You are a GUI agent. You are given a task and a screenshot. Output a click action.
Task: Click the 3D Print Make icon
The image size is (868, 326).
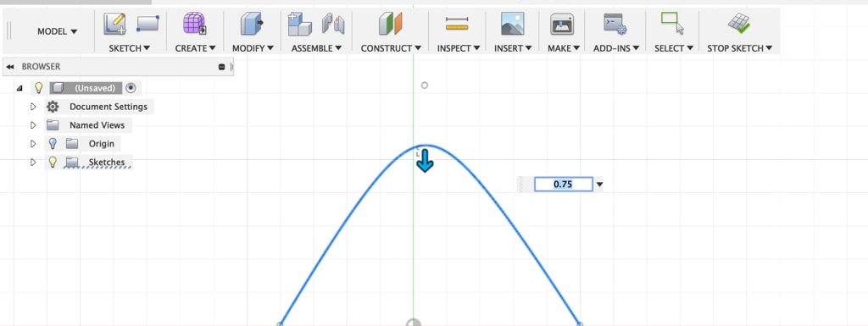coord(562,24)
